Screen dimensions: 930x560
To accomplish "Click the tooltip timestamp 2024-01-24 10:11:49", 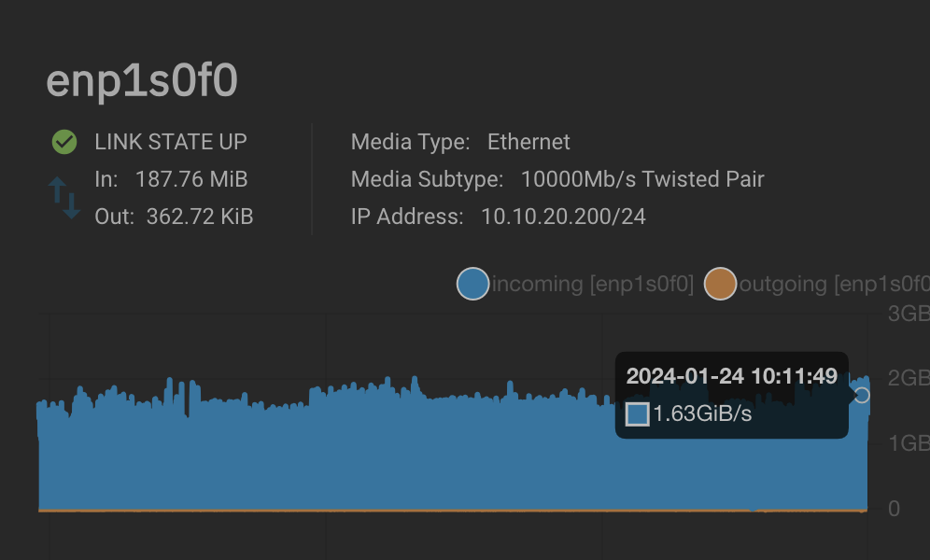I will point(731,376).
